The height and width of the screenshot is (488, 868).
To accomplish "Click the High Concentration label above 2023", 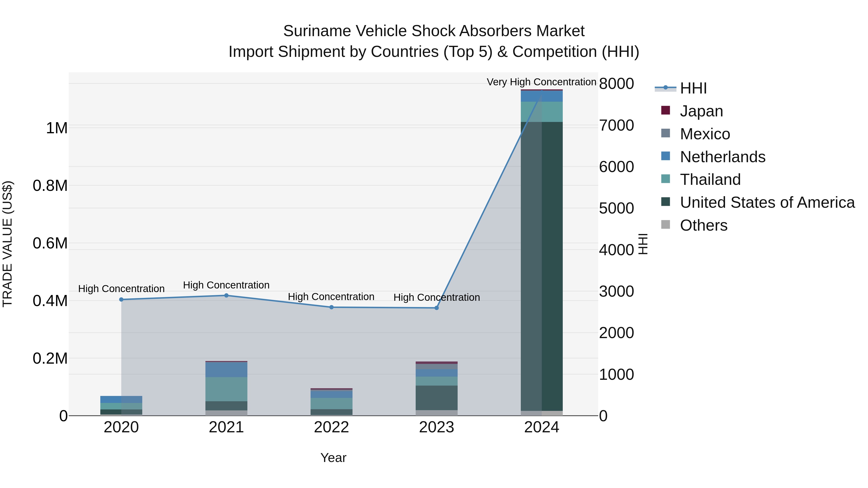I will click(x=437, y=297).
